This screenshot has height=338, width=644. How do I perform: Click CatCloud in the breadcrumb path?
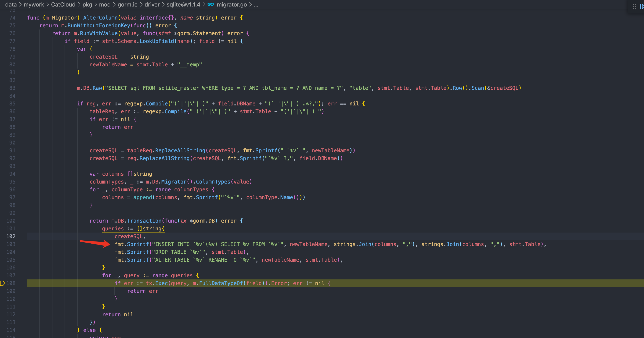[63, 5]
